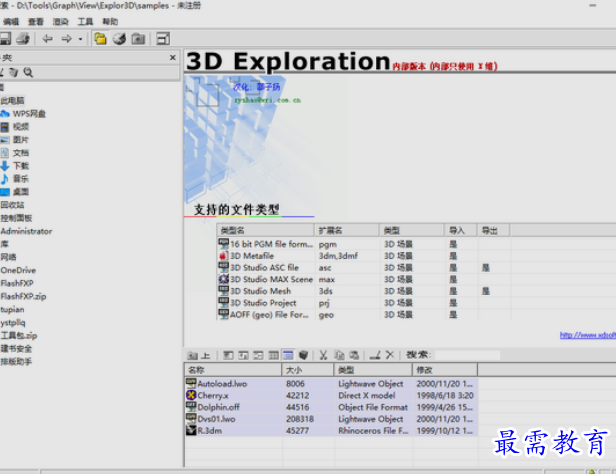Click the render palette toolbar icon
Viewport: 616px width, 474px height.
pos(119,38)
